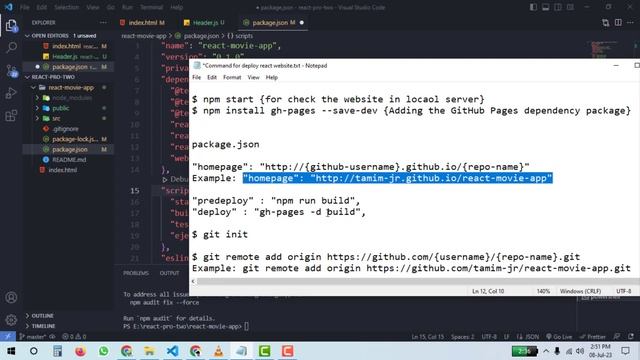Open the Notepad View menu

point(253,77)
